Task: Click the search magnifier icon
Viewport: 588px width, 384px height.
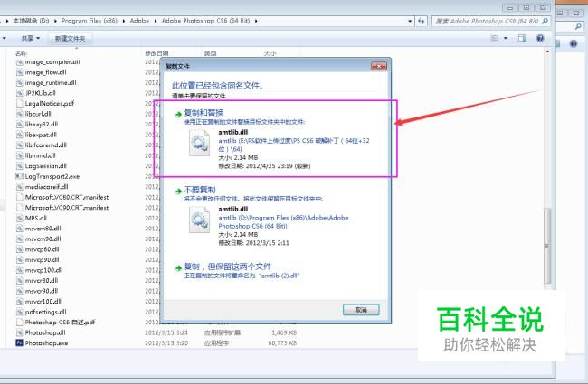Action: 545,21
